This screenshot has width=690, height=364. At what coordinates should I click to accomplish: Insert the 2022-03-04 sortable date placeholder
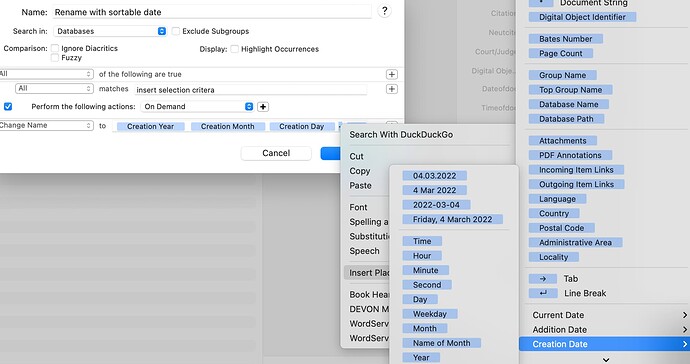pos(436,205)
